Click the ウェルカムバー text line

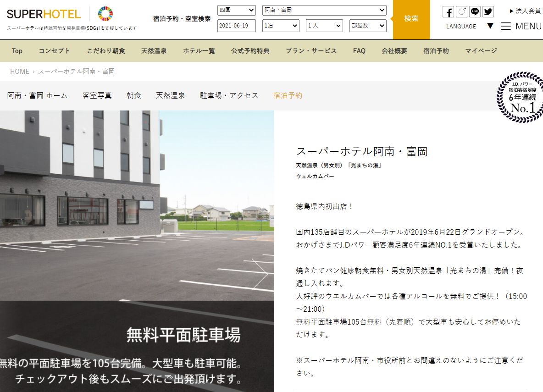pyautogui.click(x=315, y=176)
